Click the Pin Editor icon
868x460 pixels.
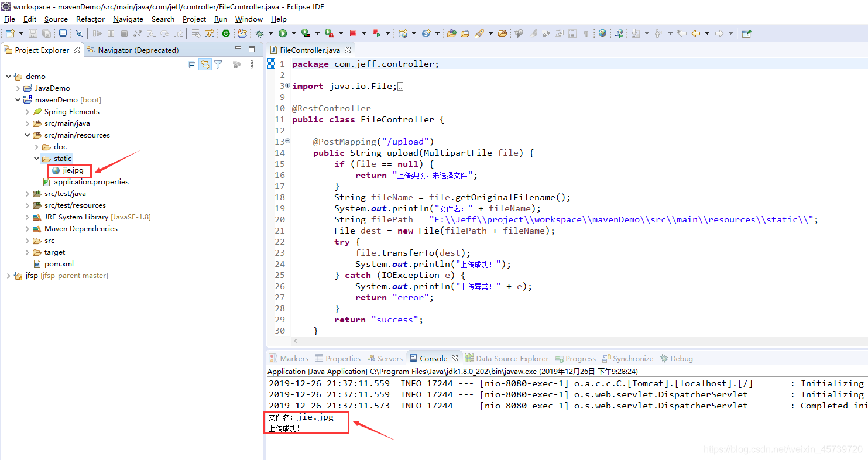746,33
